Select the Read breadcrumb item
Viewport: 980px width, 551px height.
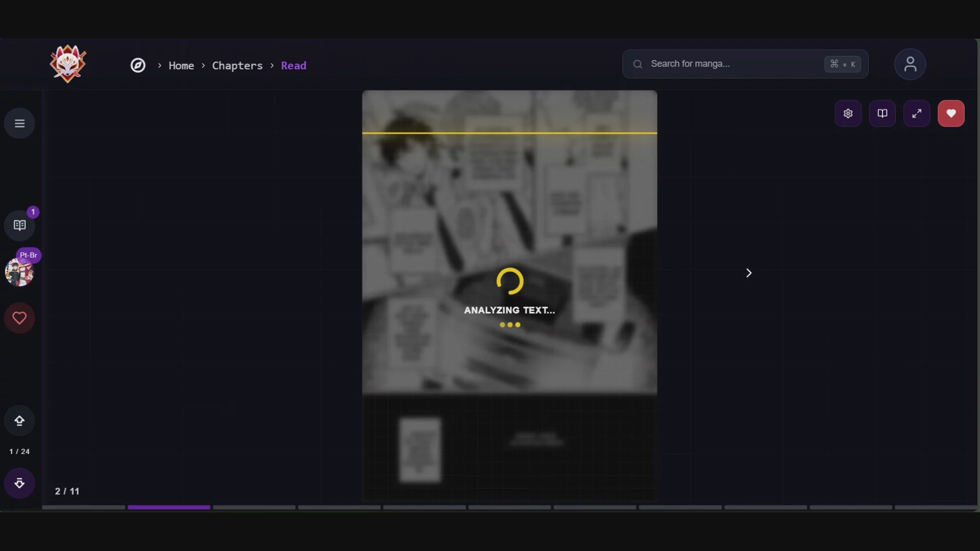tap(293, 65)
